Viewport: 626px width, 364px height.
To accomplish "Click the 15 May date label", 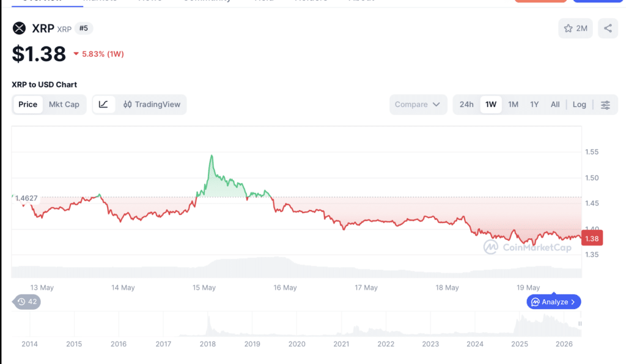I will (204, 288).
